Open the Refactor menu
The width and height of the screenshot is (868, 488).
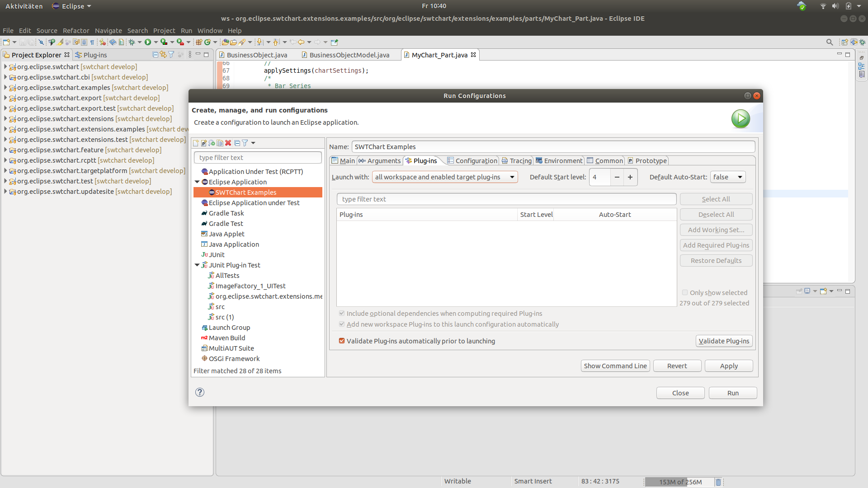pos(76,31)
